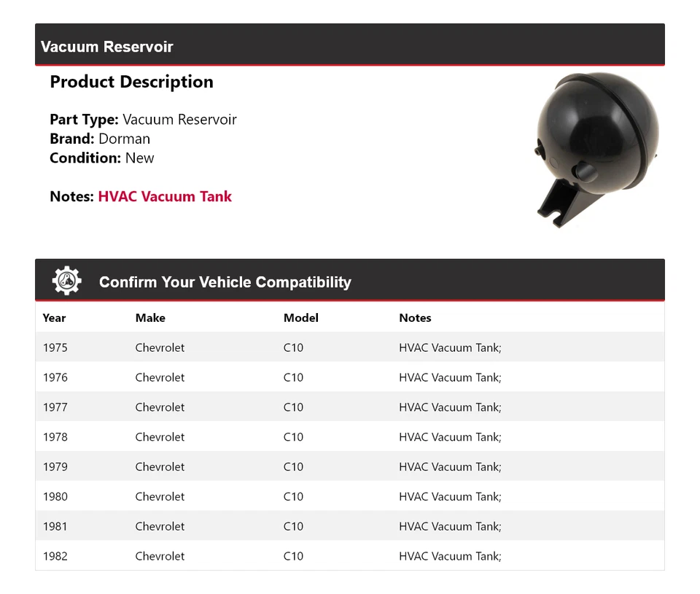Click the vacuum reservoir product image
Screen dimensions: 700x594
click(x=597, y=148)
